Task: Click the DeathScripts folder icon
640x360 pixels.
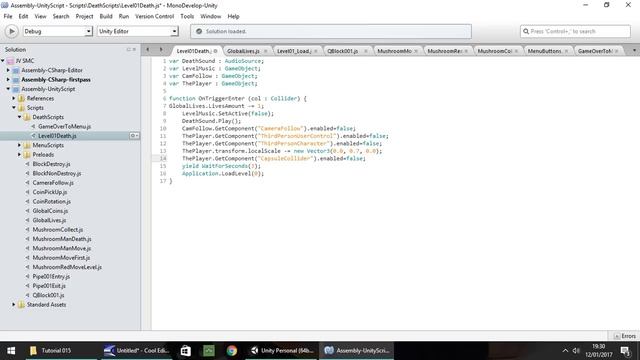Action: pos(27,117)
